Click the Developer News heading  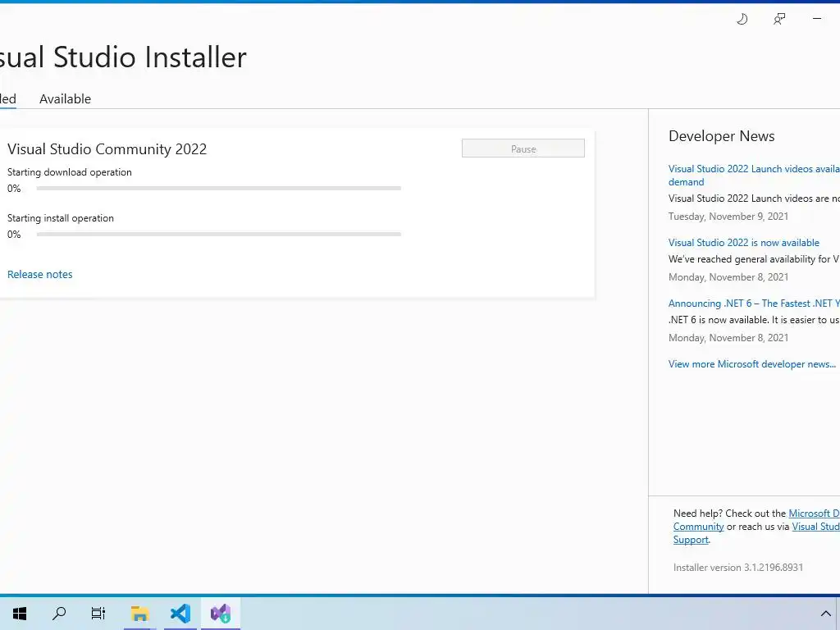pos(722,136)
